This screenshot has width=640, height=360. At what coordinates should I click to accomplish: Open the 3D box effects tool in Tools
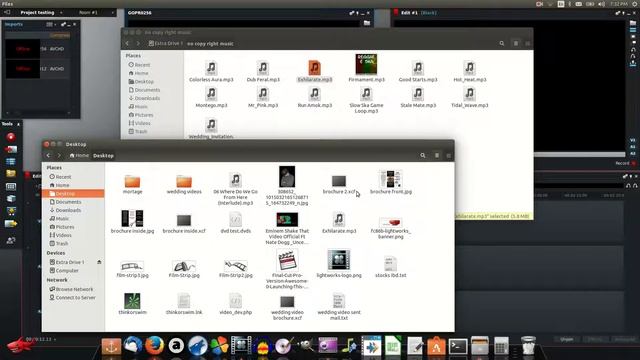[11, 199]
